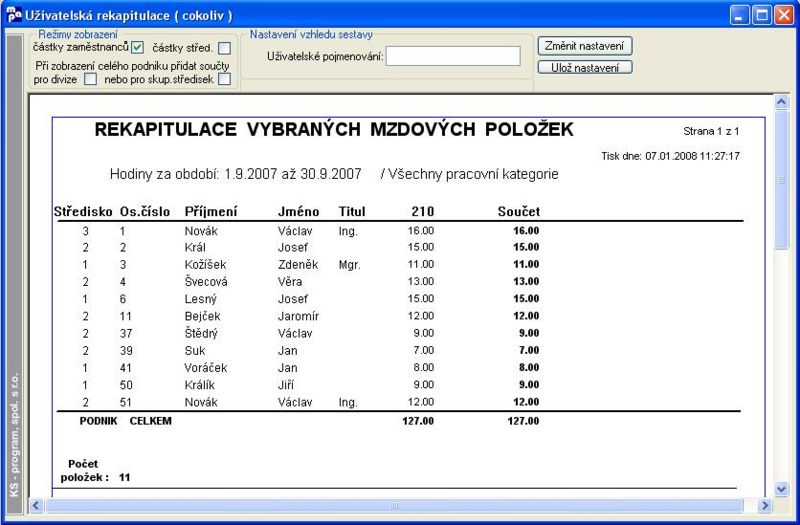Click the PODNIK CELKEM total label

pyautogui.click(x=126, y=421)
